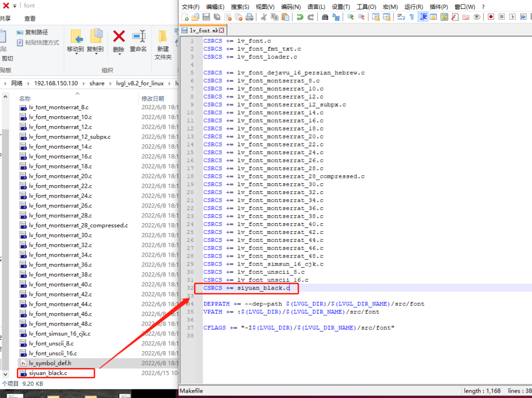Open the 搜索(S) menu

(240, 7)
